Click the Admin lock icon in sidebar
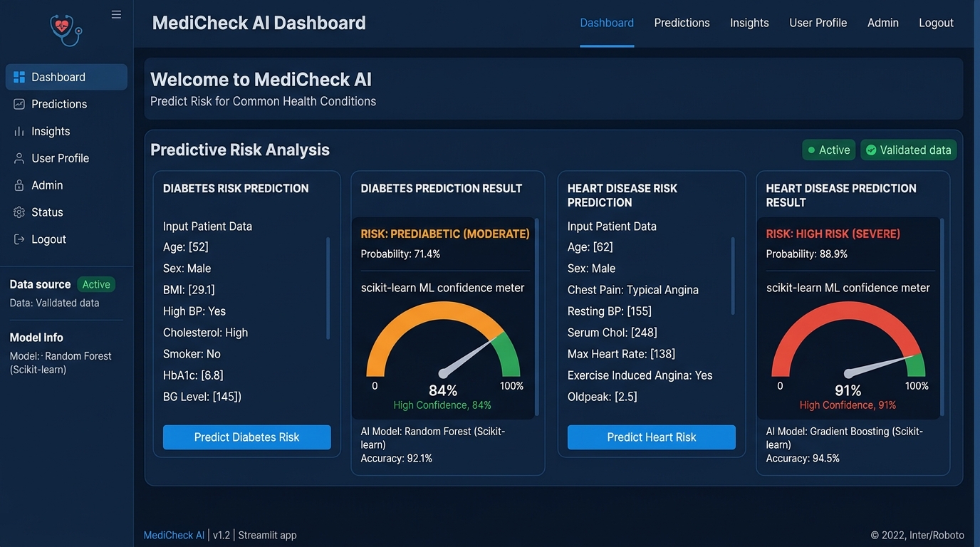Viewport: 980px width, 547px height. pos(19,185)
